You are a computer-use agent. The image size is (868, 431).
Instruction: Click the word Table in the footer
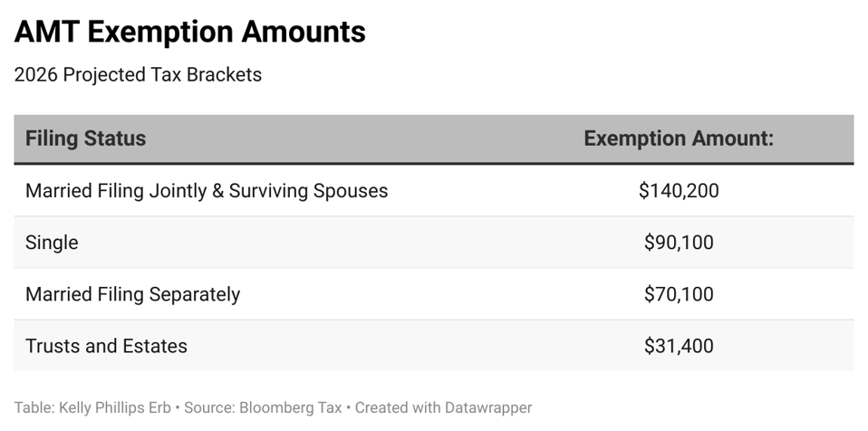[x=33, y=407]
